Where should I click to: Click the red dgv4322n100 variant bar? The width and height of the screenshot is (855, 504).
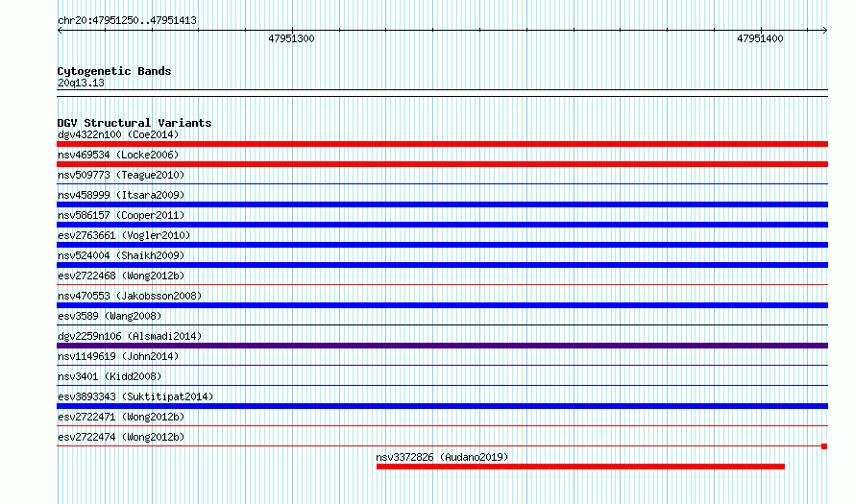click(x=442, y=144)
